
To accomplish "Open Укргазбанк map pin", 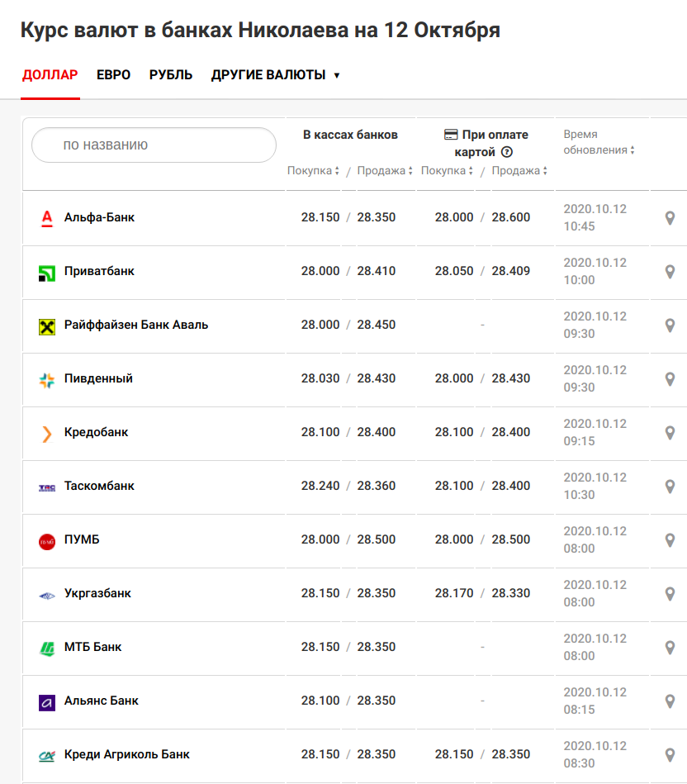I will (670, 594).
